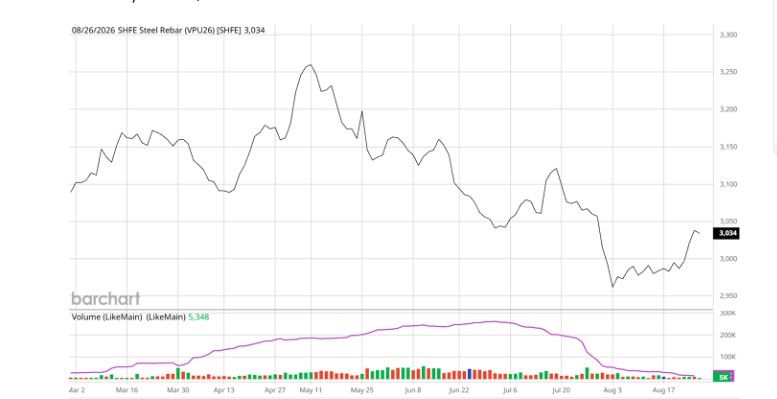Click the blue volume bar near Jun 22
This screenshot has height=399, width=777.
[469, 374]
